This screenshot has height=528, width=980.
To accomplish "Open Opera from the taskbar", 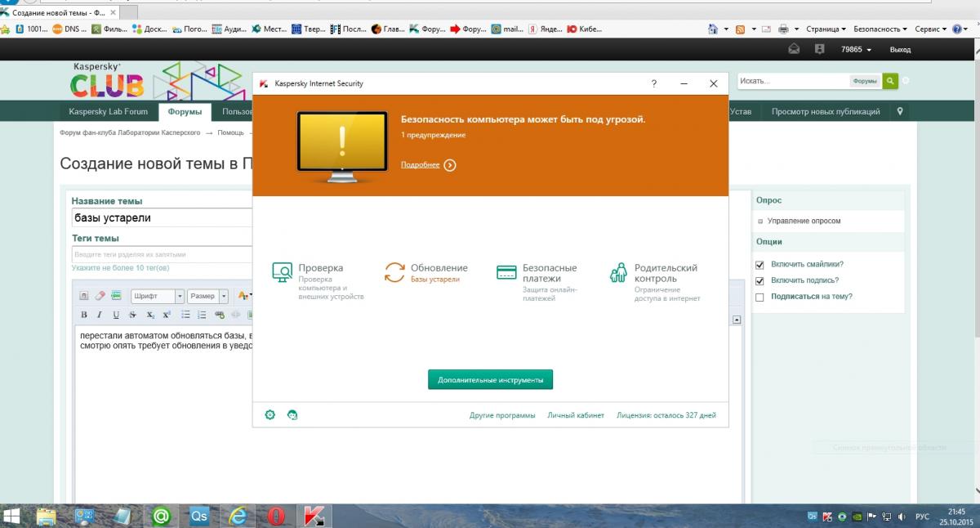I will point(277,516).
